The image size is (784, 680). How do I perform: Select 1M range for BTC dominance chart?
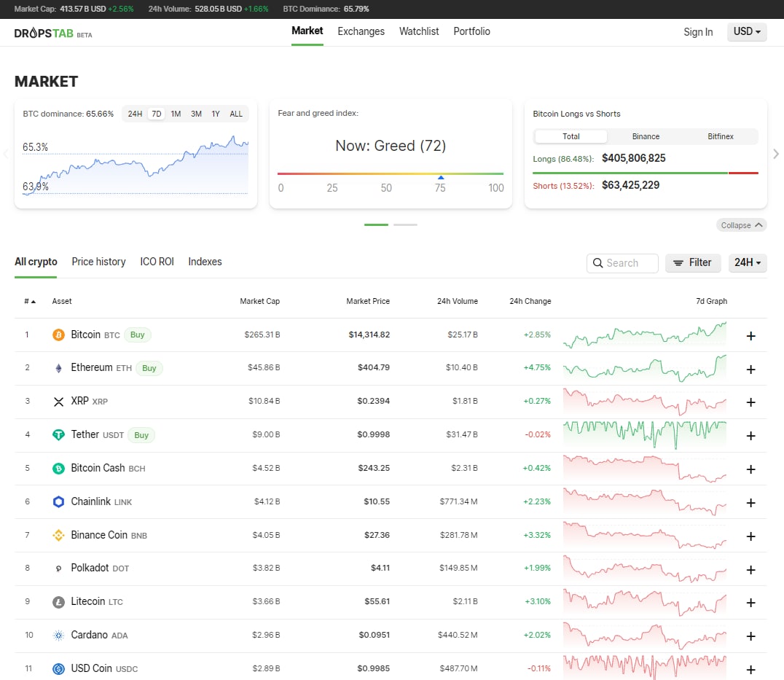click(x=176, y=114)
